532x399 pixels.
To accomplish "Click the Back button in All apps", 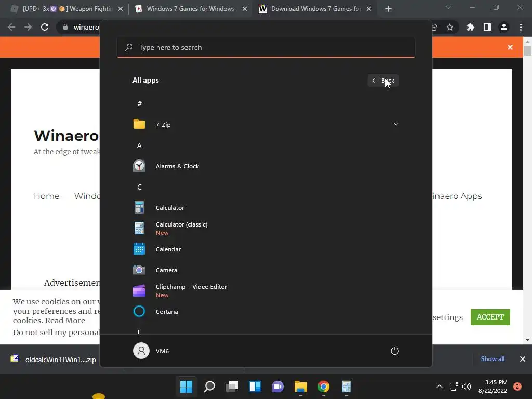I will tap(383, 81).
